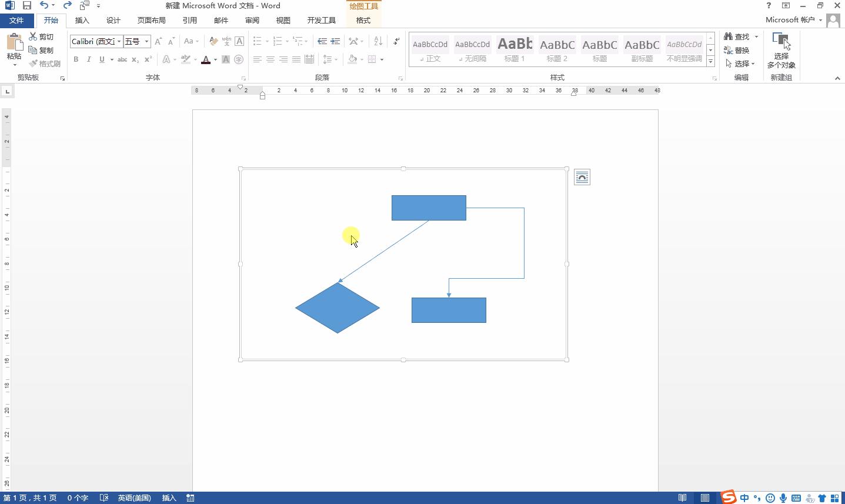Shrink font size icon

[x=171, y=41]
